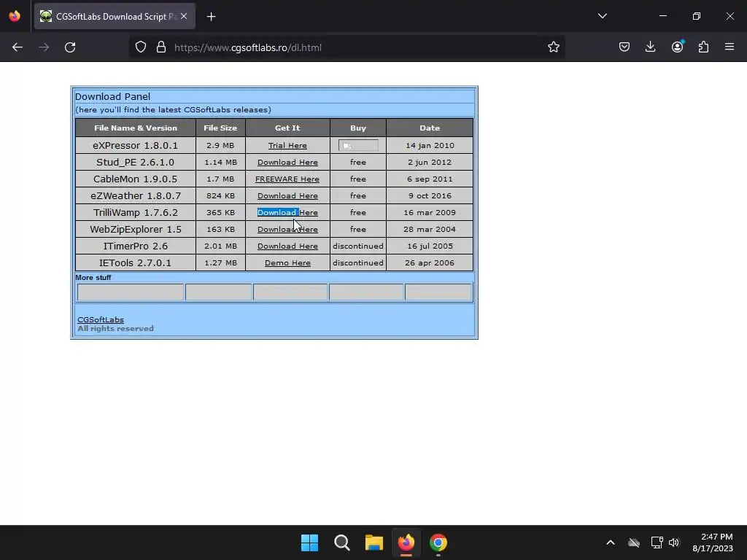
Task: Open File Explorer from taskbar
Action: pyautogui.click(x=374, y=542)
